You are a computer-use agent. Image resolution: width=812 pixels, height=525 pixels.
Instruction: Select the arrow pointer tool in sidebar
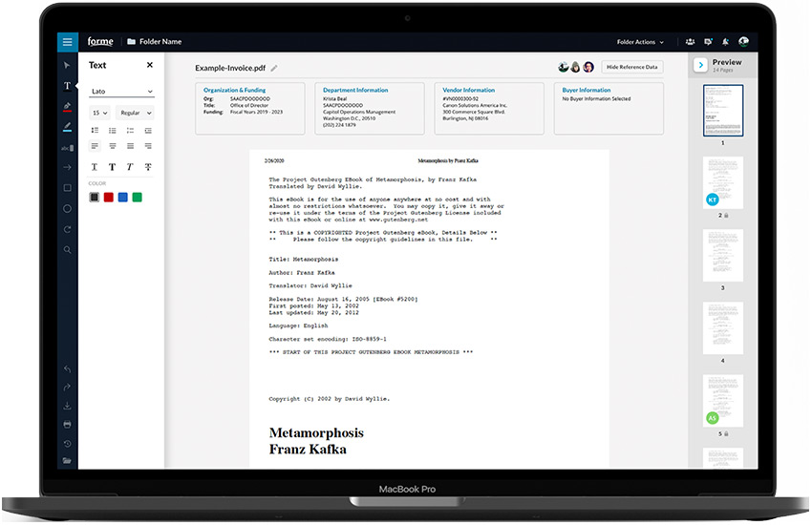[67, 66]
